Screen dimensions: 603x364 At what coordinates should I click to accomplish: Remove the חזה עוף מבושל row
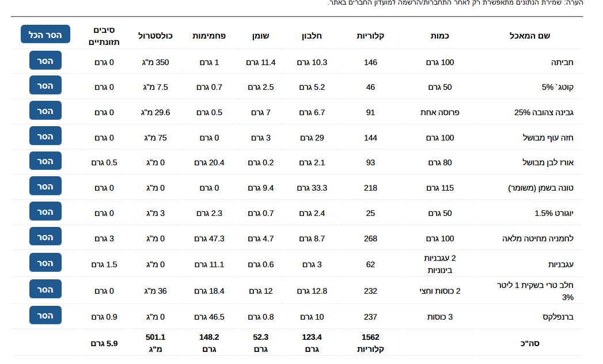tap(45, 136)
